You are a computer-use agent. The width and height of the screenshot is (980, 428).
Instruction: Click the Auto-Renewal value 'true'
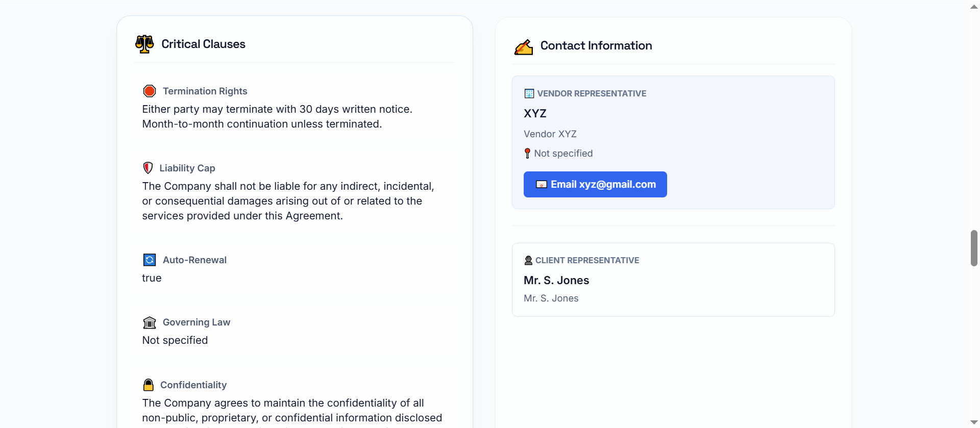pos(152,278)
